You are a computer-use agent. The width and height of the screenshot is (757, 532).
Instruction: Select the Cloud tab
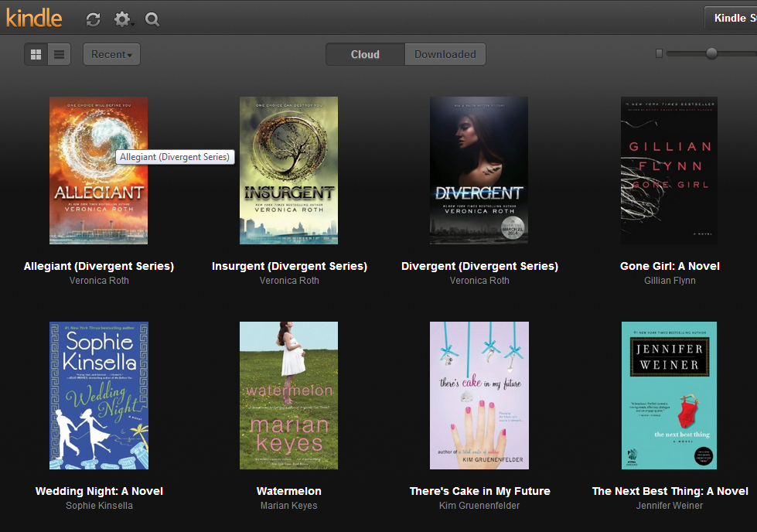365,54
